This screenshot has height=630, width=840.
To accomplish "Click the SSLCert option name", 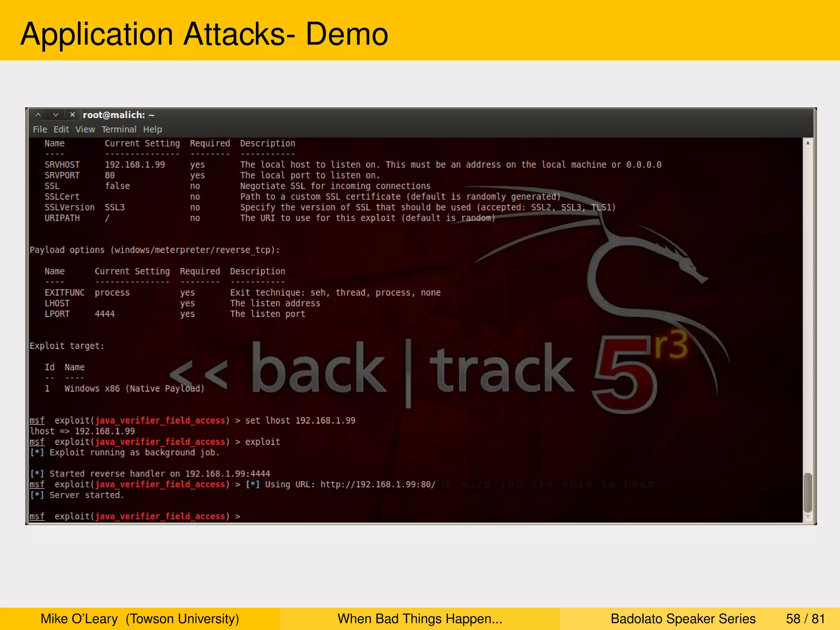I will tap(62, 196).
